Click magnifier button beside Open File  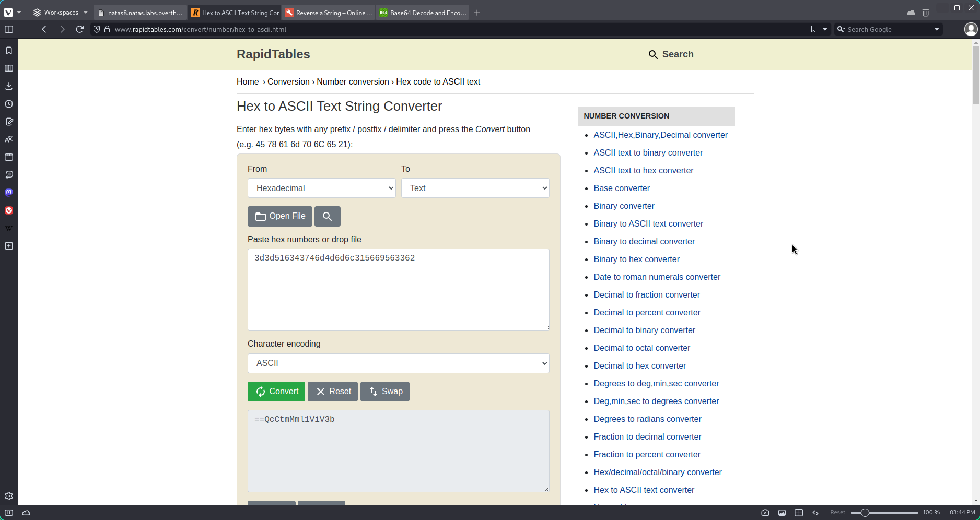click(328, 216)
